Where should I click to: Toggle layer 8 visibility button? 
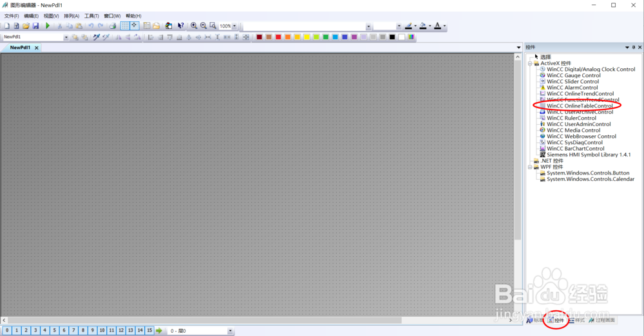tap(83, 330)
